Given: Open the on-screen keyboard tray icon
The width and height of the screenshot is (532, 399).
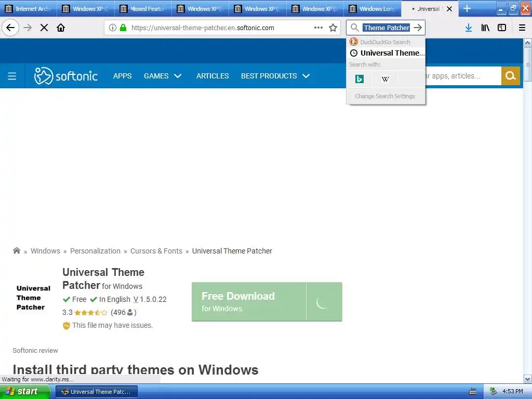Looking at the screenshot, I should point(473,392).
